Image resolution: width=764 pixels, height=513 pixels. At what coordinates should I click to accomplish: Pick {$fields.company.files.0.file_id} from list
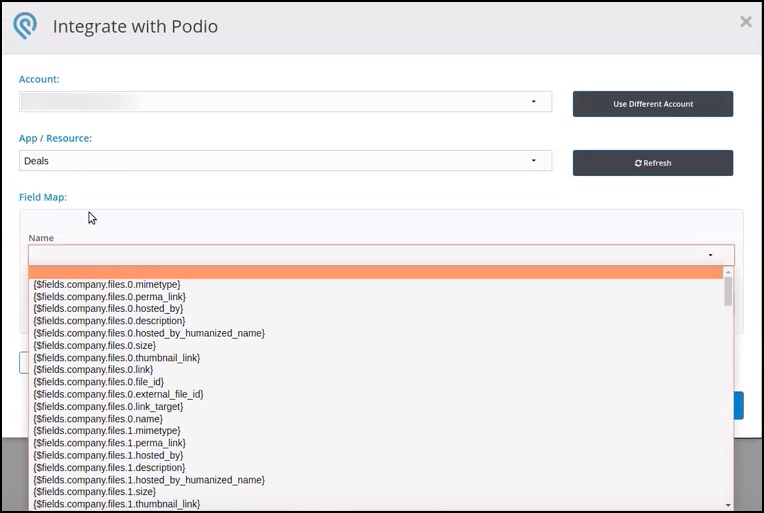pyautogui.click(x=99, y=382)
